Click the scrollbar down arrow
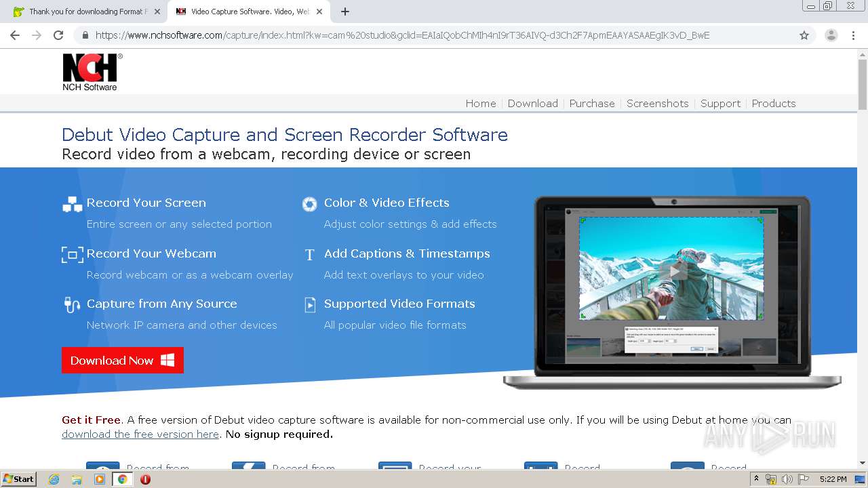 coord(863,464)
